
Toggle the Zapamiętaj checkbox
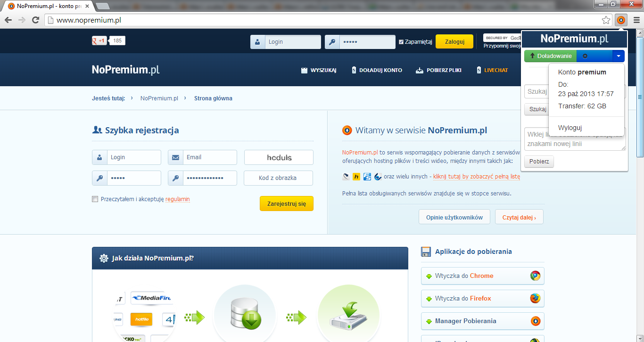[x=401, y=42]
